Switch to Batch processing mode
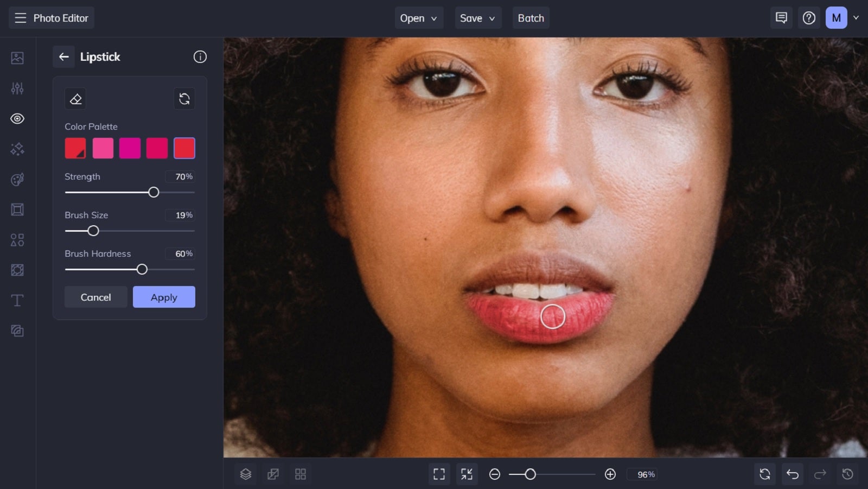 point(531,17)
